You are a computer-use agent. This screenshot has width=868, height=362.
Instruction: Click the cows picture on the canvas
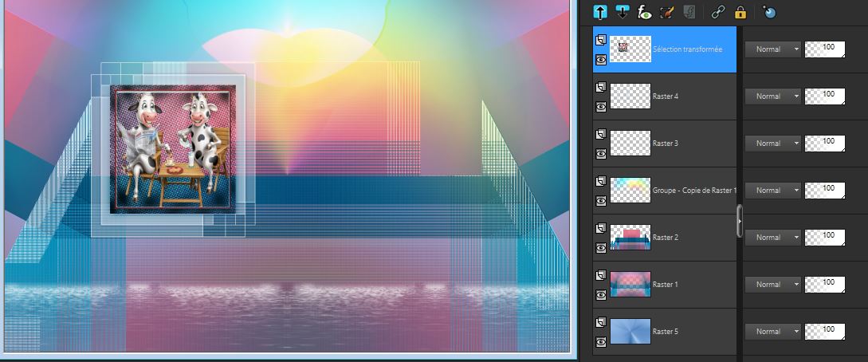tap(173, 149)
